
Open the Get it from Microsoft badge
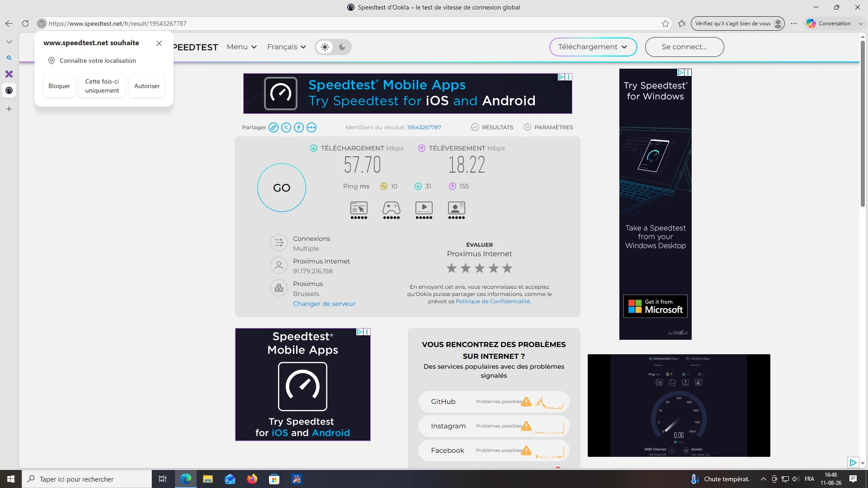(x=656, y=306)
